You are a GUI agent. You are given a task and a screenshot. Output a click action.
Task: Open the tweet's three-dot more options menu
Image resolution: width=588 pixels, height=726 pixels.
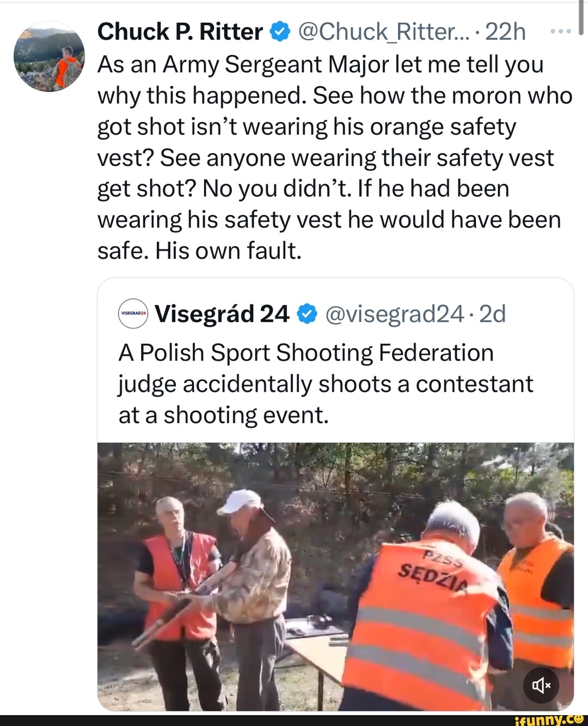[560, 32]
